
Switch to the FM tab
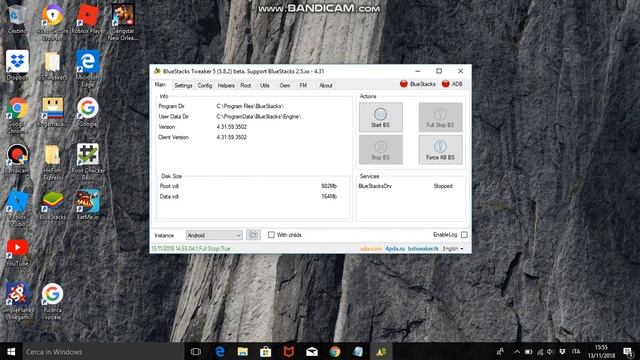pyautogui.click(x=303, y=85)
